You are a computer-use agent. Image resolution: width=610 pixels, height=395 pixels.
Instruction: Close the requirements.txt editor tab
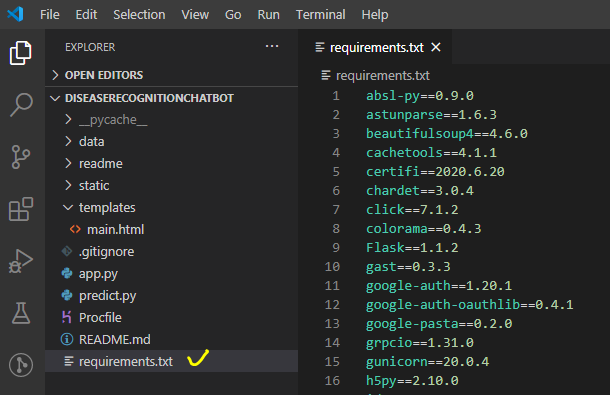click(x=436, y=47)
